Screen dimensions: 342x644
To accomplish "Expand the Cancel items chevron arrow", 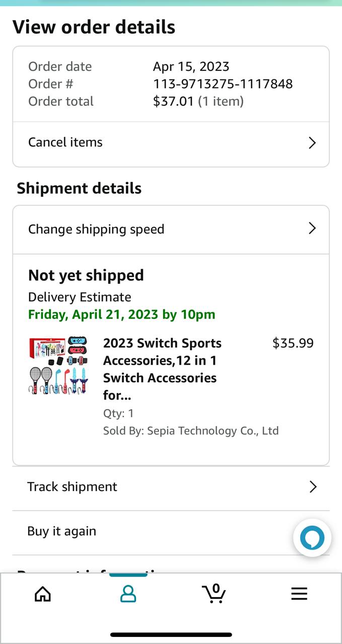I will tap(312, 143).
